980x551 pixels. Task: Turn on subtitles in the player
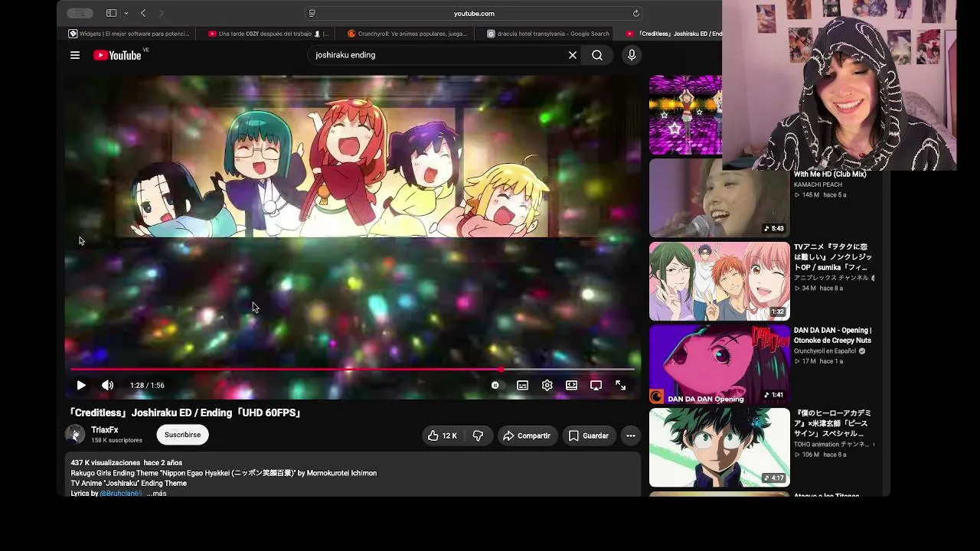coord(522,385)
